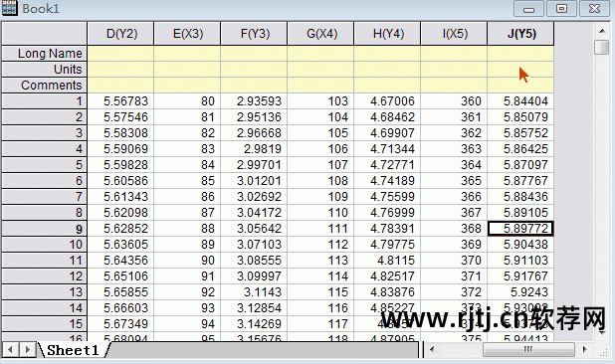Click cell with value 3.14269
Image resolution: width=615 pixels, height=364 pixels.
point(254,324)
